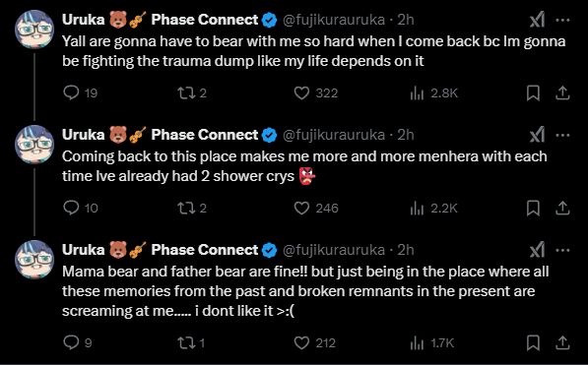
Task: Open Uruka profile name on third tweet
Action: coord(84,250)
